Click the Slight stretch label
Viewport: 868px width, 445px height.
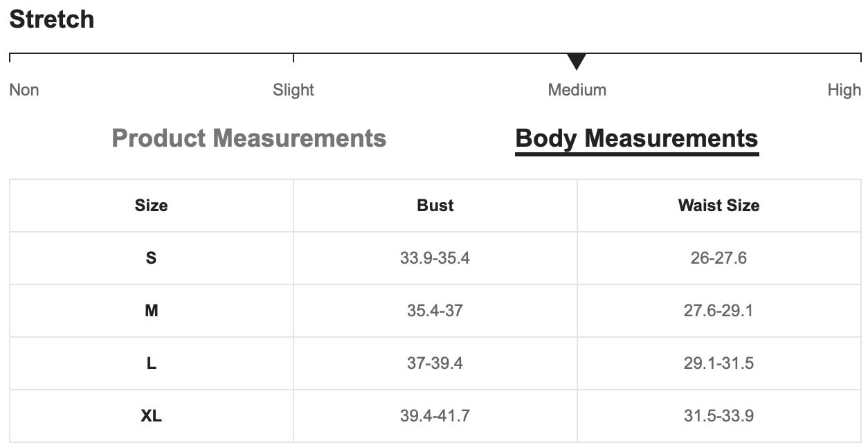(x=293, y=90)
